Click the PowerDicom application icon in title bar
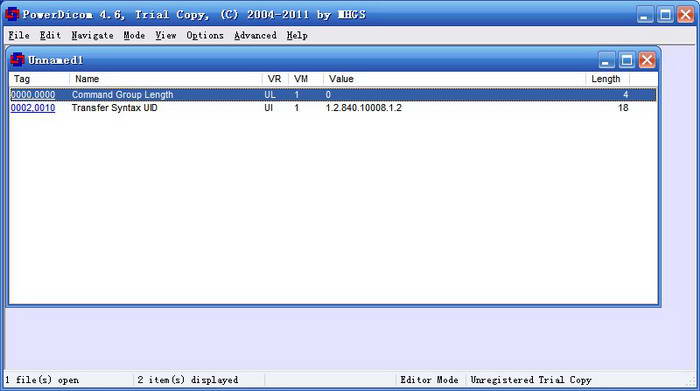 point(12,14)
